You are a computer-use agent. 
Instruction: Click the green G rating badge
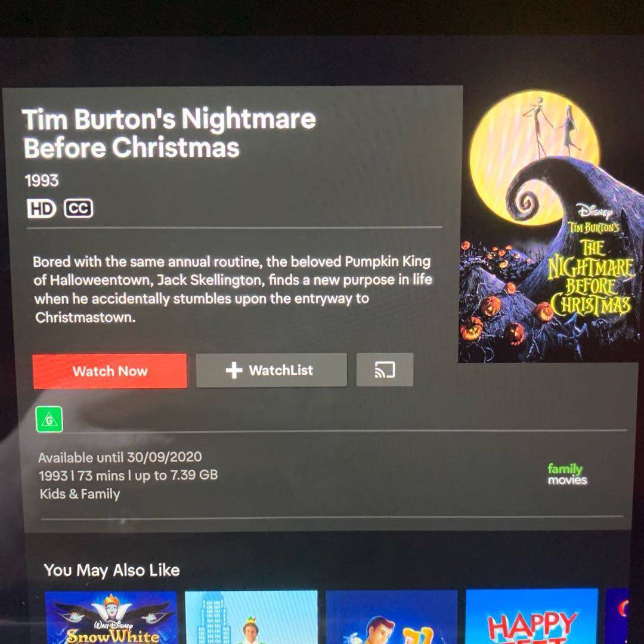coord(49,419)
